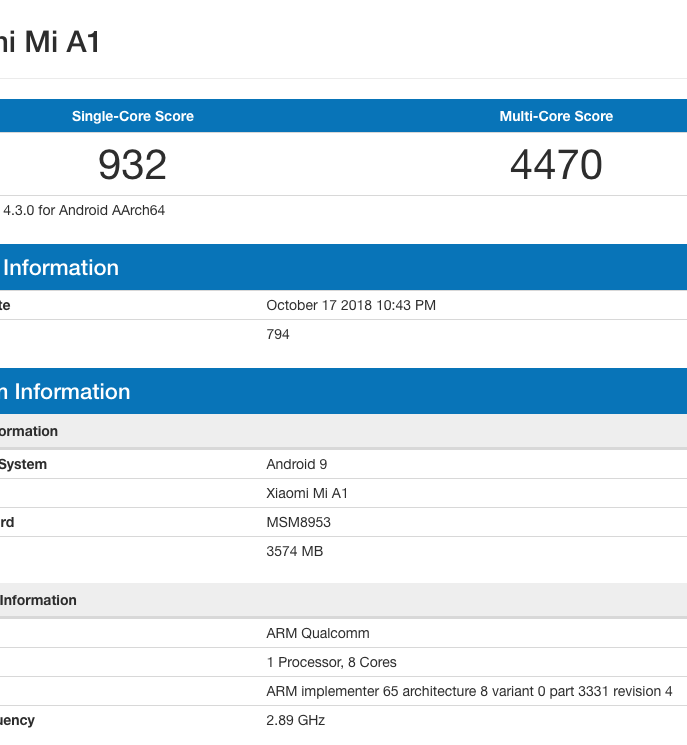
Task: Click the 1 Processor, 8 Cores entry
Action: (x=331, y=662)
